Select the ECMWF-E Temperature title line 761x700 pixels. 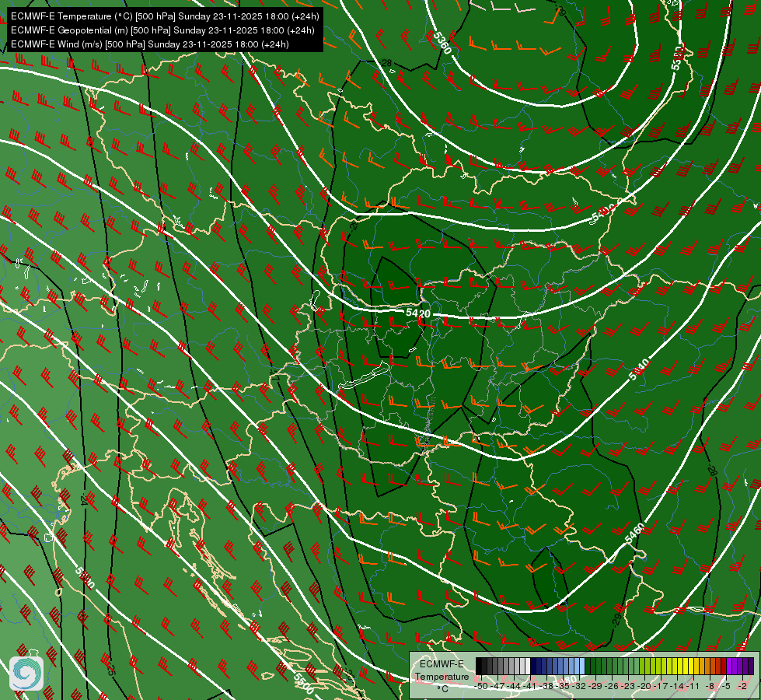click(x=165, y=16)
